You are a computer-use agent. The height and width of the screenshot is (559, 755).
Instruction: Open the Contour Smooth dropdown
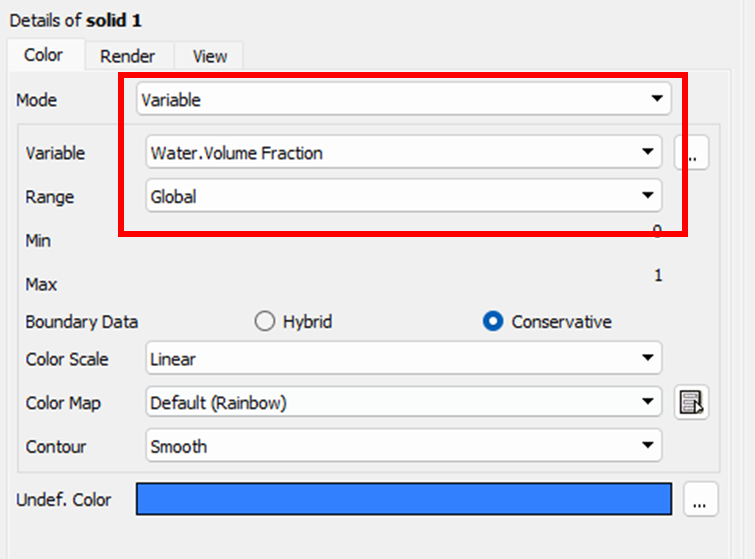coord(404,445)
